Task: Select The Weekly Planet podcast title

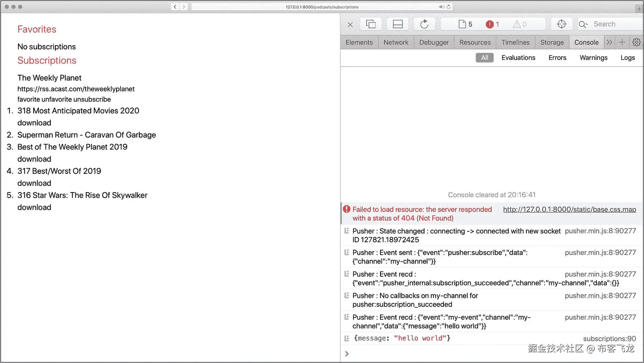Action: tap(49, 78)
